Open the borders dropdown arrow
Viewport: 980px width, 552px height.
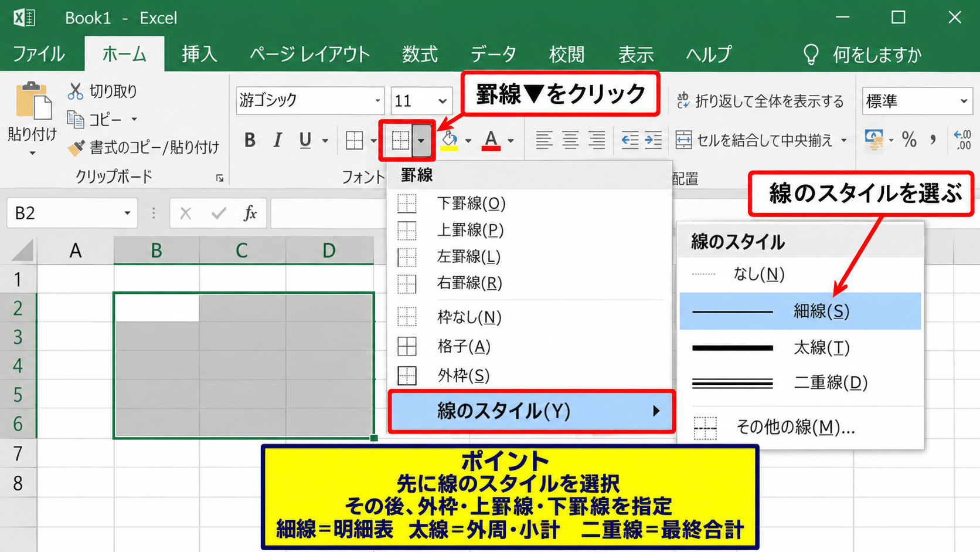point(421,141)
